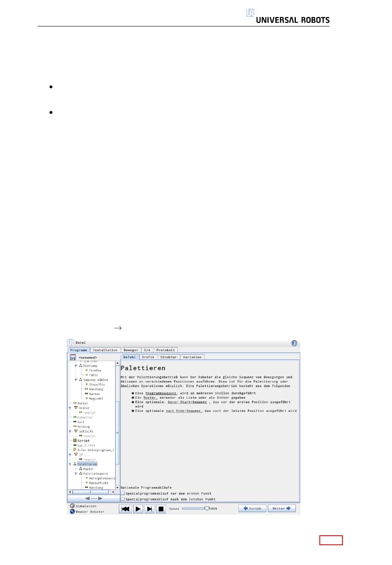The width and height of the screenshot is (392, 565).
Task: Click the Script node icon in tree
Action: click(x=75, y=441)
